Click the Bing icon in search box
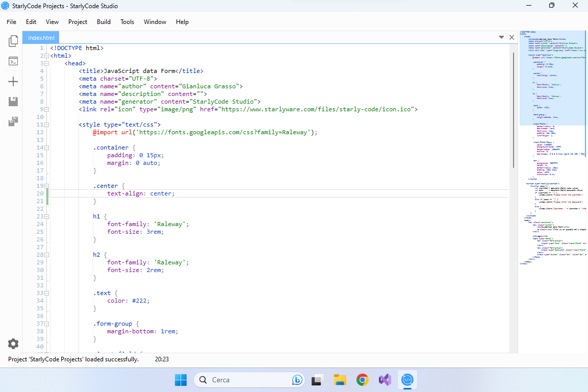 [x=297, y=380]
